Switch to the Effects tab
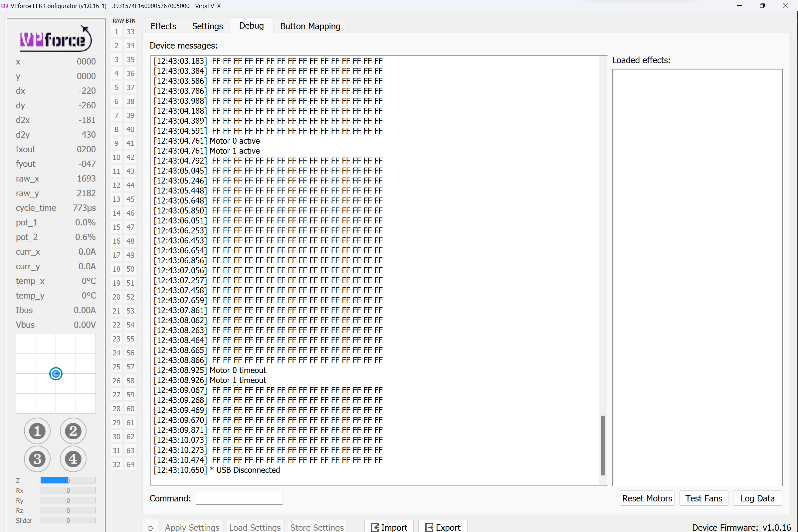 point(163,26)
